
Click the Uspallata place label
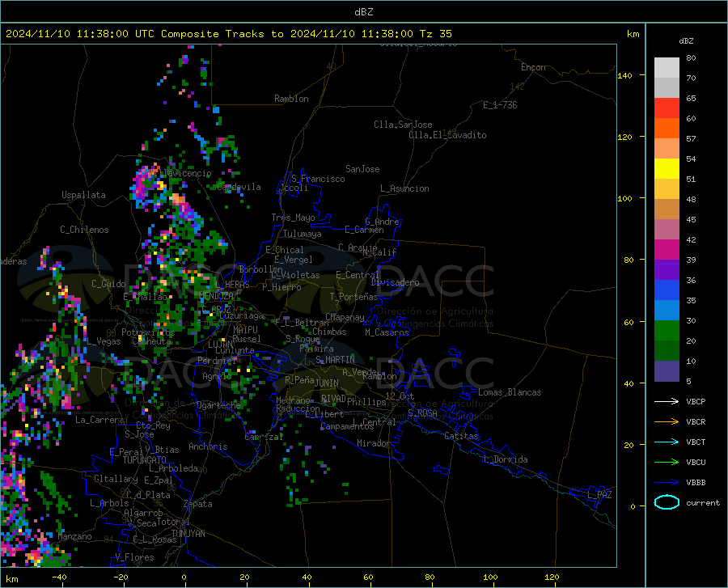pyautogui.click(x=83, y=195)
